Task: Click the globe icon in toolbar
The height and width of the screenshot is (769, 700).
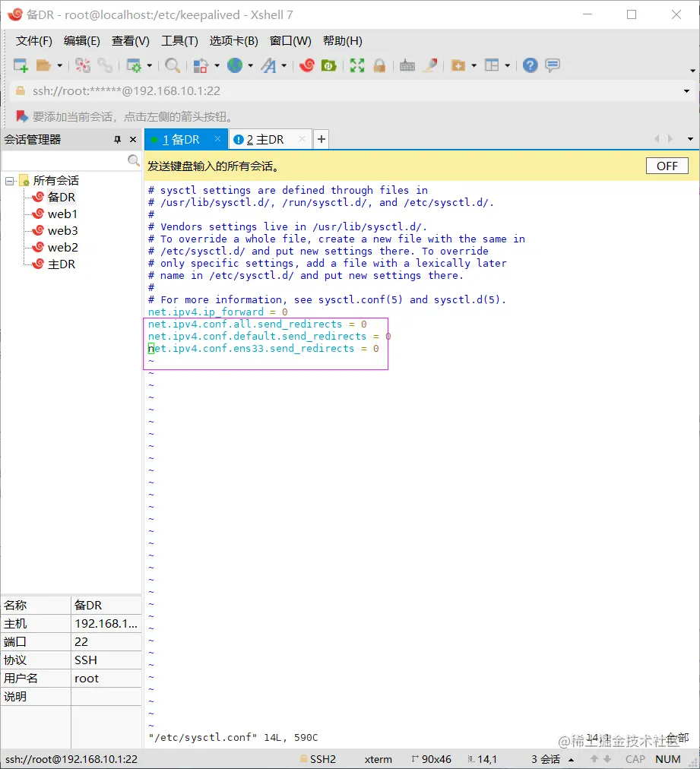Action: point(234,65)
